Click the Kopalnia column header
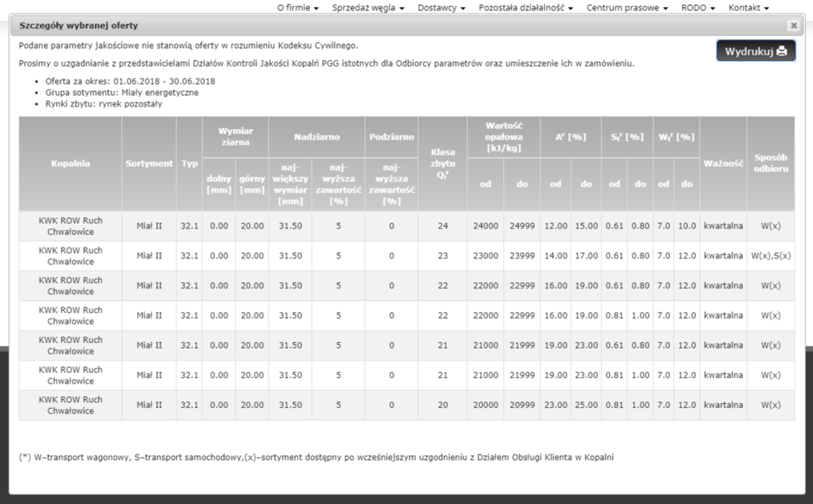The image size is (813, 504). [x=70, y=163]
